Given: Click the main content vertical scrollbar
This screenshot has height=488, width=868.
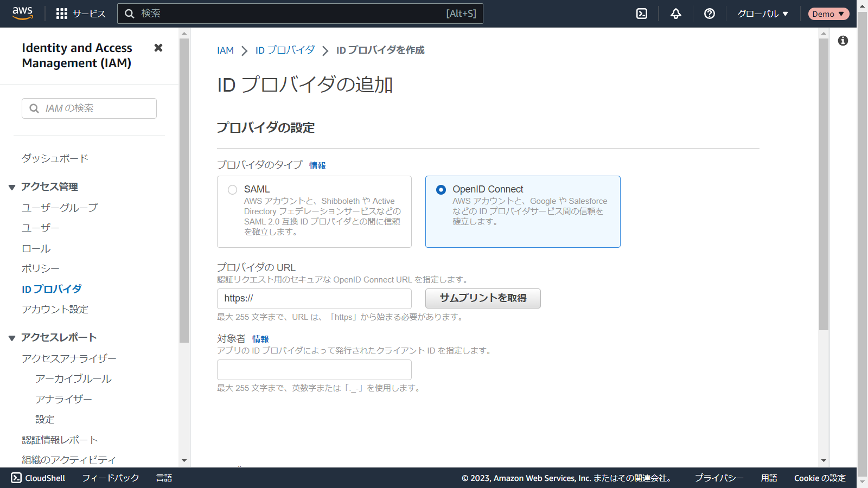Looking at the screenshot, I should tap(824, 184).
